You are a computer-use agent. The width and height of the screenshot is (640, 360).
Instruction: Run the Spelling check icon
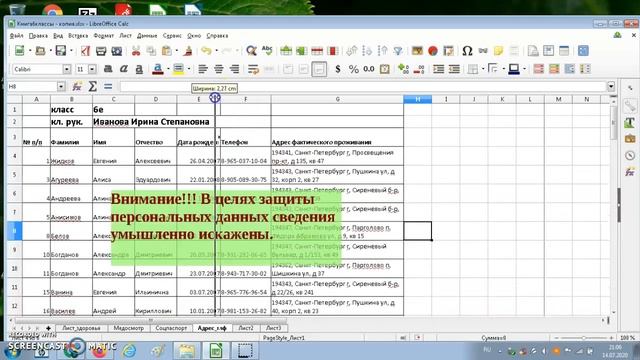pyautogui.click(x=267, y=51)
